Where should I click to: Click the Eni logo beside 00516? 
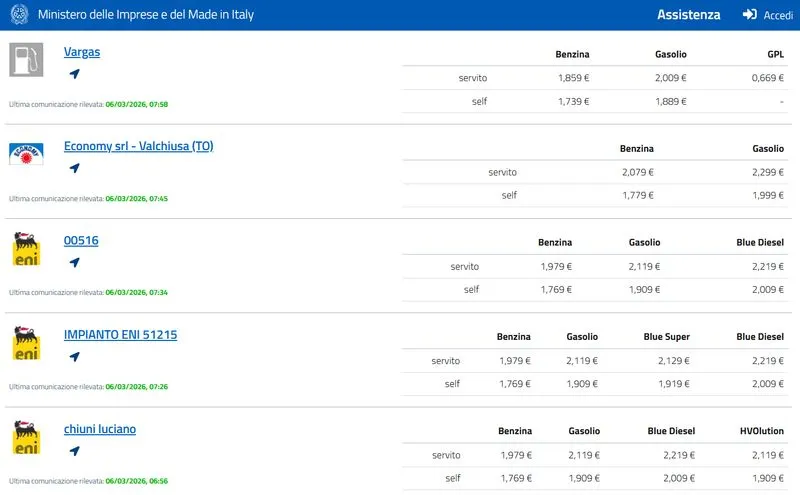[26, 249]
